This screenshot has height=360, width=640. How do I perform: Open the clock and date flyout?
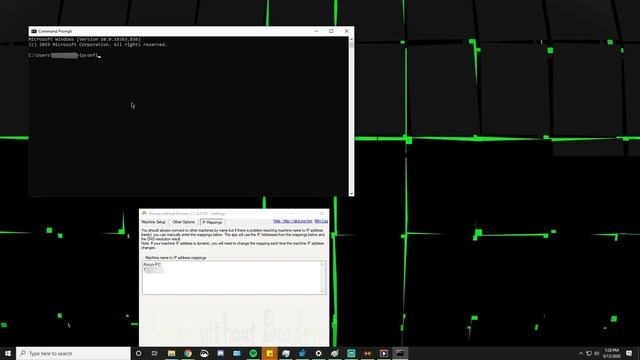(612, 353)
